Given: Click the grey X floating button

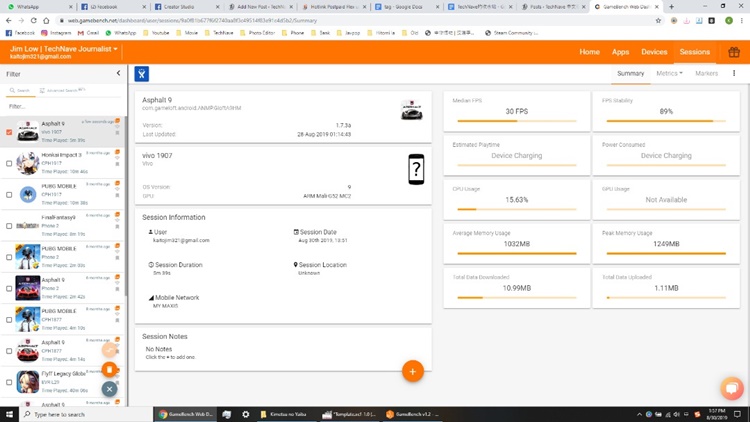Looking at the screenshot, I should (x=110, y=389).
